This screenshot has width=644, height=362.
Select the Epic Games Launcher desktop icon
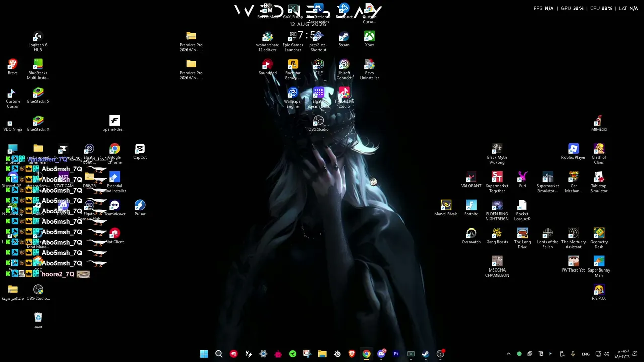tap(293, 42)
